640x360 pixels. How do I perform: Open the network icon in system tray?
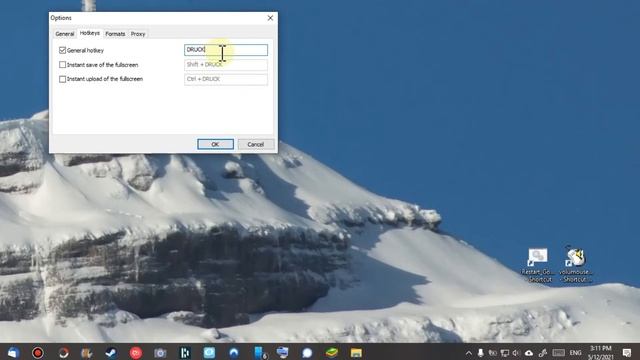[x=505, y=353]
